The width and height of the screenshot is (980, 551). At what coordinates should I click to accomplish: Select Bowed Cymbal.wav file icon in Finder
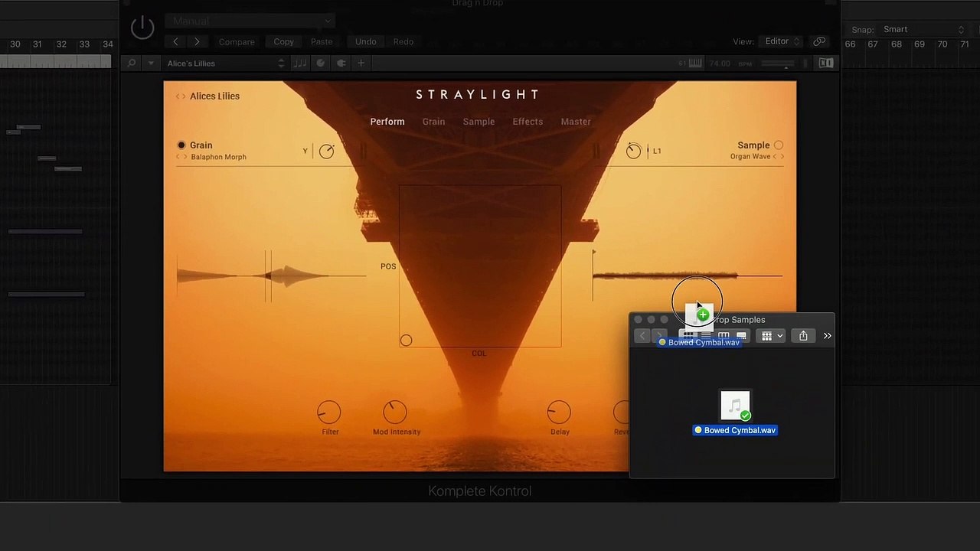coord(735,406)
